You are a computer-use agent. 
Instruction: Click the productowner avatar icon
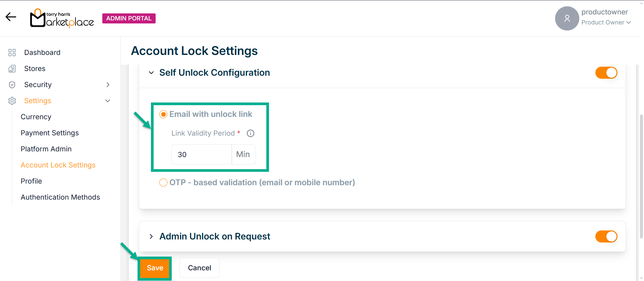click(x=567, y=18)
